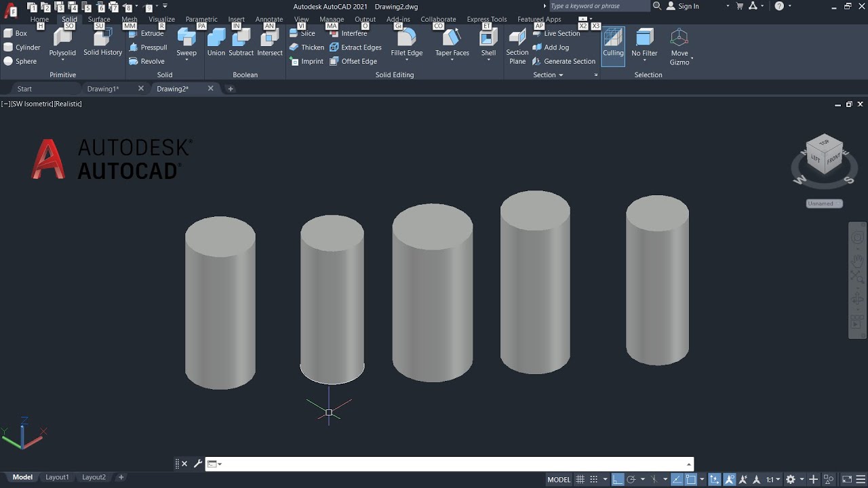The image size is (868, 488).
Task: Click Offset Edge tool
Action: (x=353, y=61)
